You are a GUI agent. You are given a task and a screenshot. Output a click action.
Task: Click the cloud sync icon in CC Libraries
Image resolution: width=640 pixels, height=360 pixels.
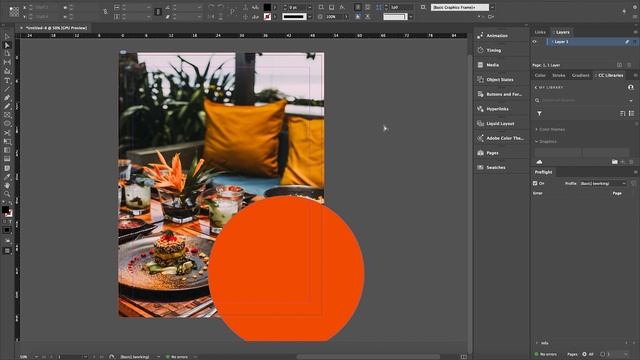pyautogui.click(x=539, y=162)
